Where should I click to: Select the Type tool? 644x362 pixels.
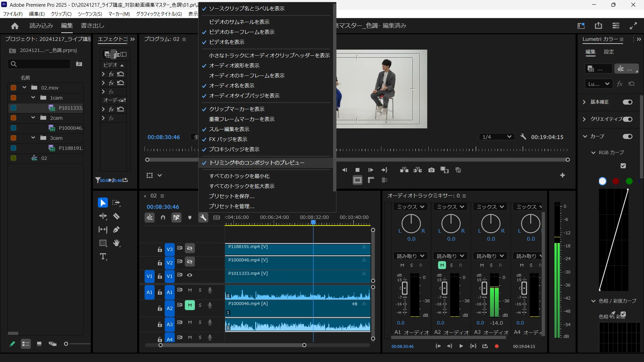(x=103, y=257)
